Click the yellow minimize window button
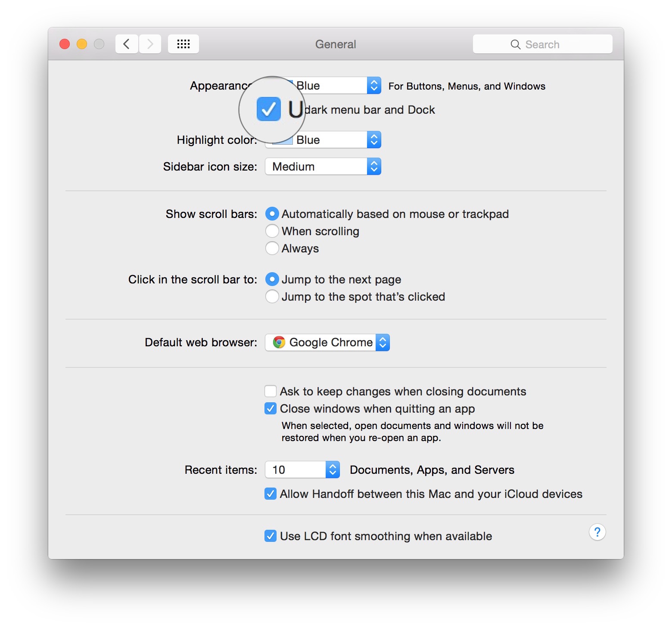672x628 pixels. coord(82,44)
